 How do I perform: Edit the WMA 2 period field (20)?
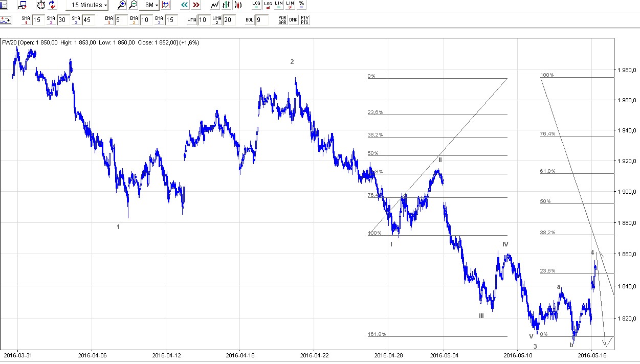[229, 20]
